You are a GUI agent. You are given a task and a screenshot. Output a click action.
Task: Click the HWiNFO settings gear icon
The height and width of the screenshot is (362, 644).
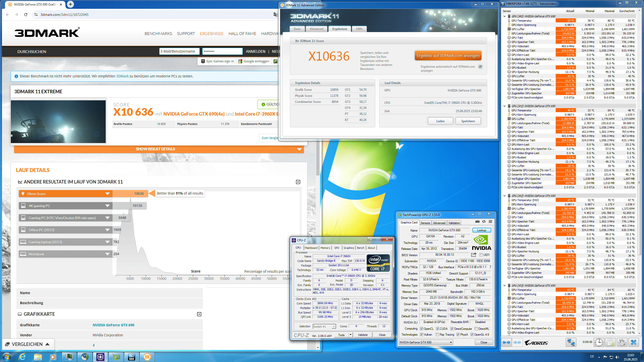pyautogui.click(x=622, y=342)
